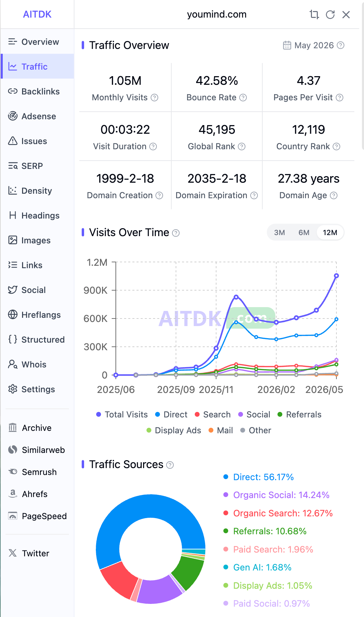Toggle Other series in chart legend

click(256, 431)
